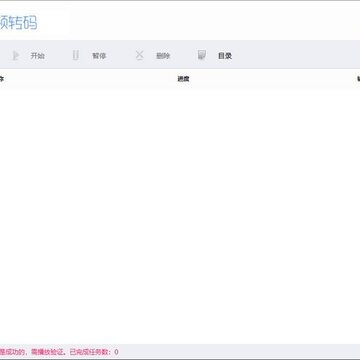Click the 删除 (Delete) toolbar label
The width and height of the screenshot is (360, 360).
[163, 56]
